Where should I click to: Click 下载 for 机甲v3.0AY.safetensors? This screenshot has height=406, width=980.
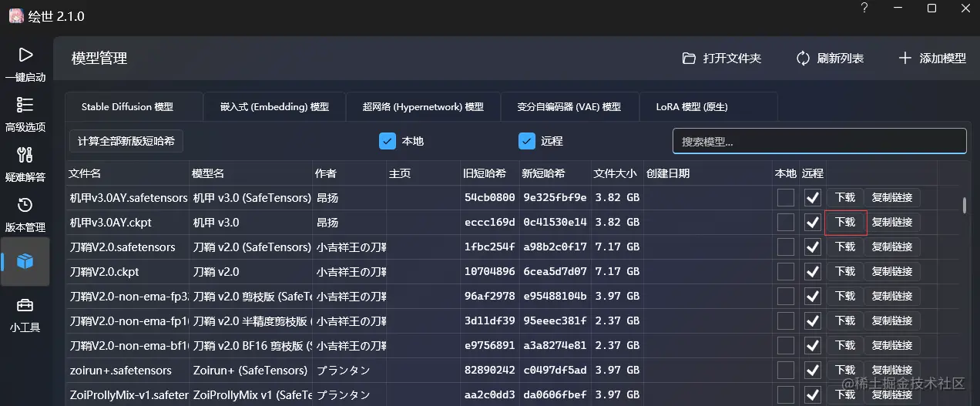(x=845, y=198)
